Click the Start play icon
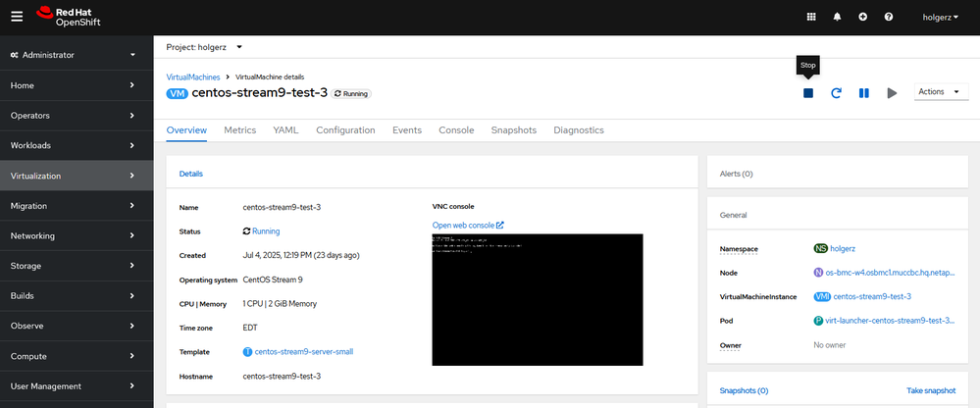980x408 pixels. tap(892, 93)
